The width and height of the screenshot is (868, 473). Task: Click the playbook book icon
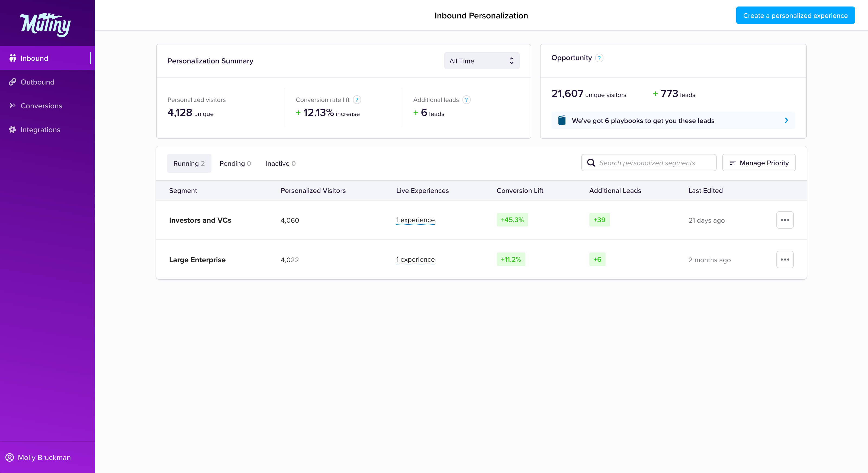coord(562,121)
